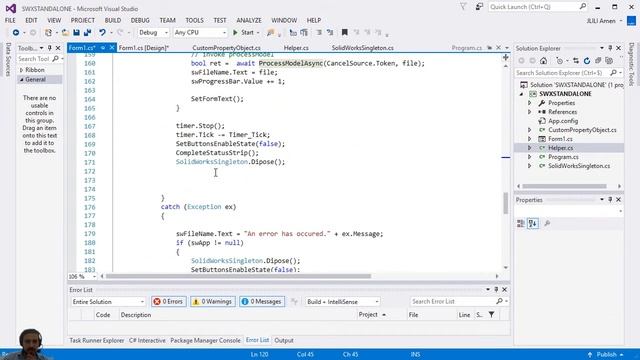The height and width of the screenshot is (360, 640).
Task: Click the Pending Changes Filter clock icon
Action: point(560,61)
